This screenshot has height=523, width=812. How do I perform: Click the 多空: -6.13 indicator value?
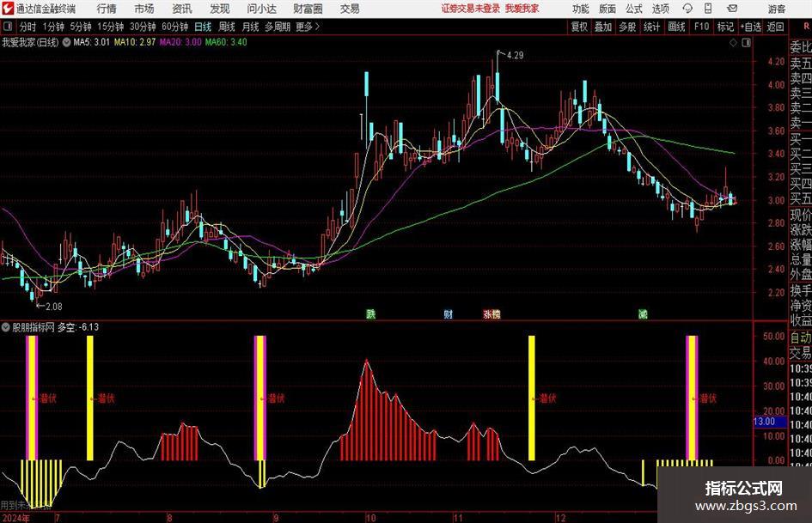(x=77, y=327)
